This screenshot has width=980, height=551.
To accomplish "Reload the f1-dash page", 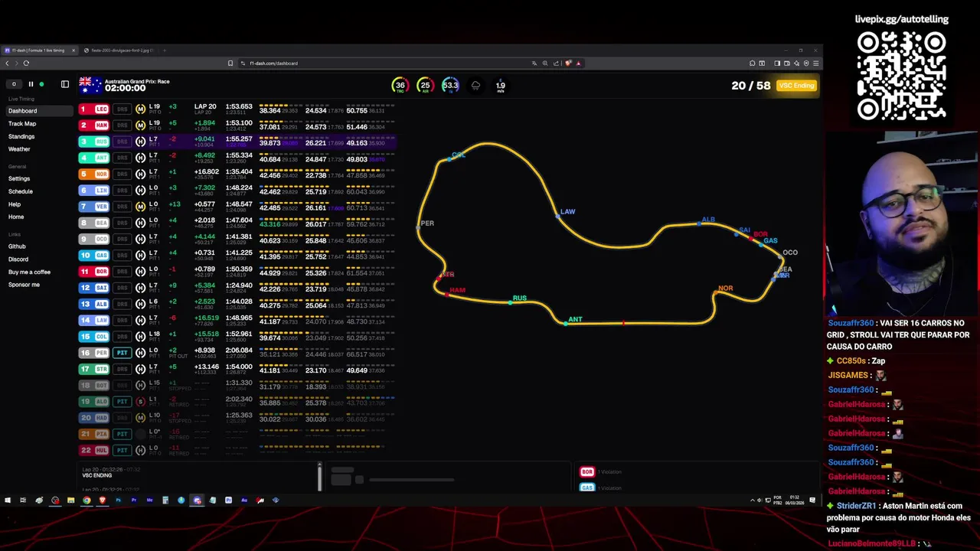I will click(x=26, y=64).
